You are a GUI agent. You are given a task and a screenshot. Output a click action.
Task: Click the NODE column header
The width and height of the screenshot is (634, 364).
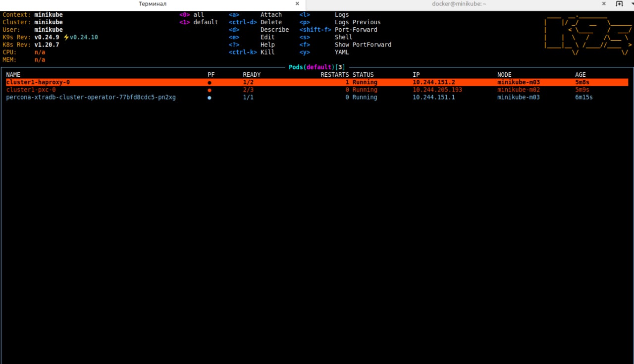point(504,75)
